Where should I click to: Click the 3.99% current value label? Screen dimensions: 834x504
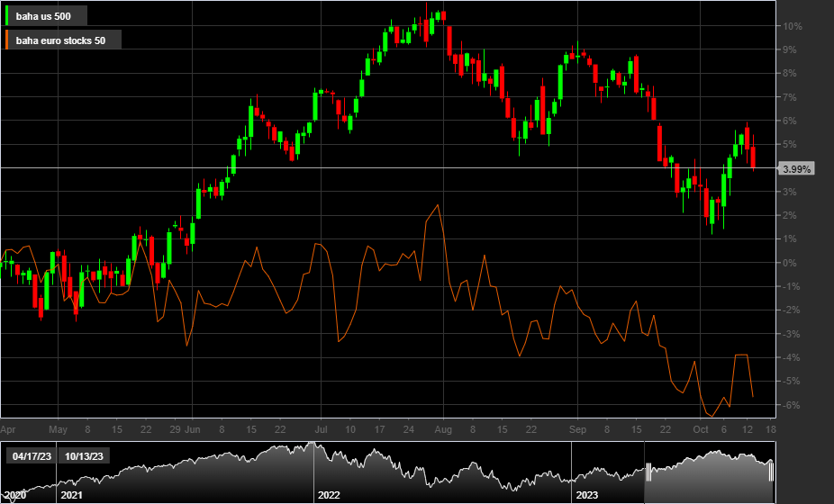point(797,168)
